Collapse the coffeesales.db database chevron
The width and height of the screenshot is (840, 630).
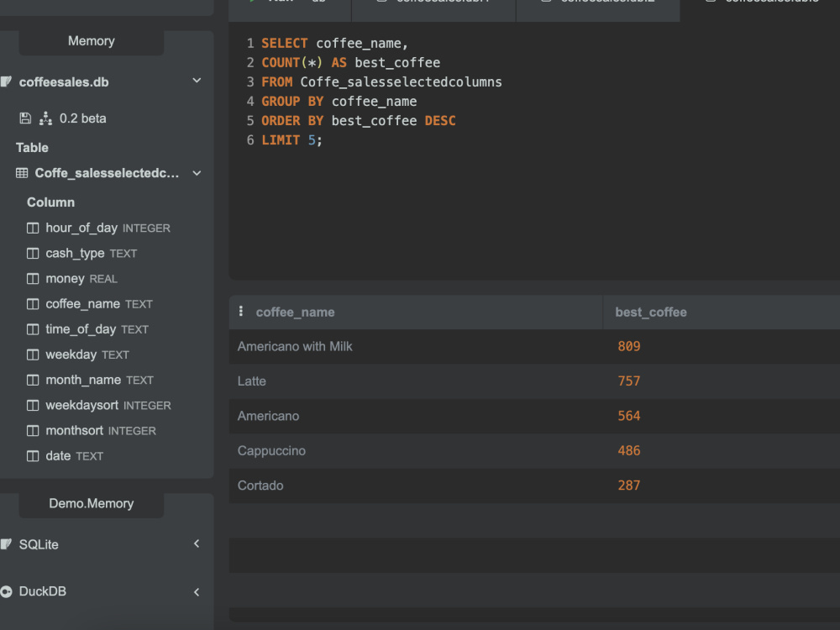pos(197,81)
